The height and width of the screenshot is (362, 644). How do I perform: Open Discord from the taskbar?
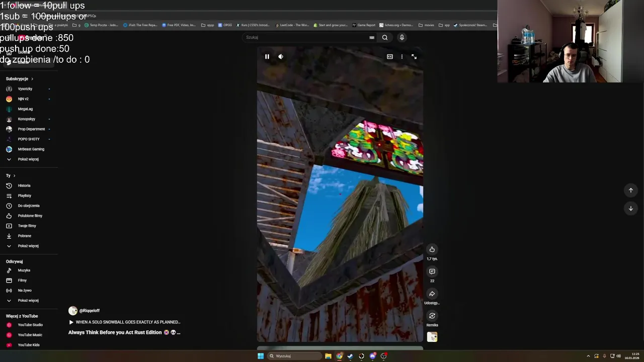[x=372, y=356]
